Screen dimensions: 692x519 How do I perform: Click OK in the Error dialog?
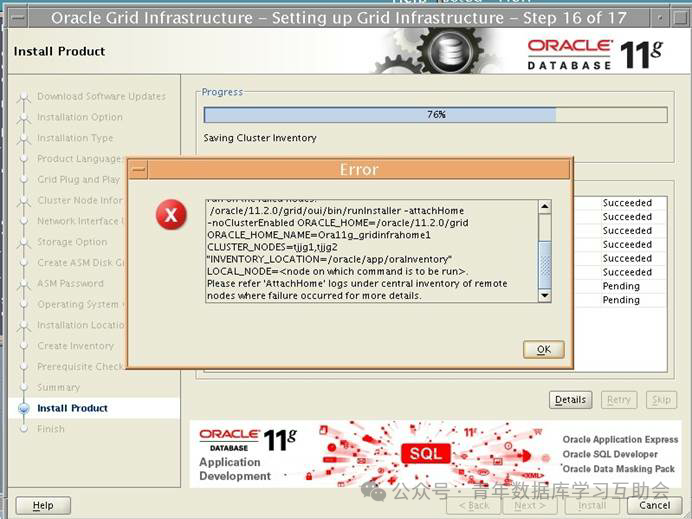click(544, 350)
